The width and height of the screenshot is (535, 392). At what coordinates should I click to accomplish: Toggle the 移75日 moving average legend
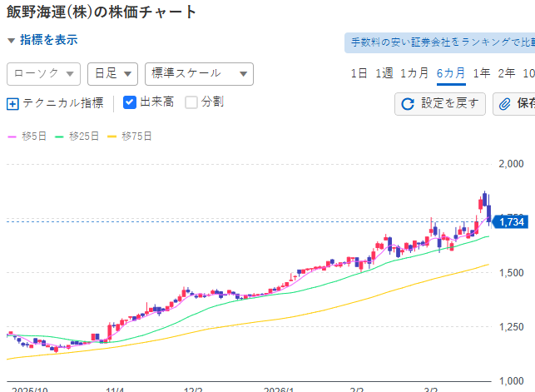pyautogui.click(x=130, y=136)
